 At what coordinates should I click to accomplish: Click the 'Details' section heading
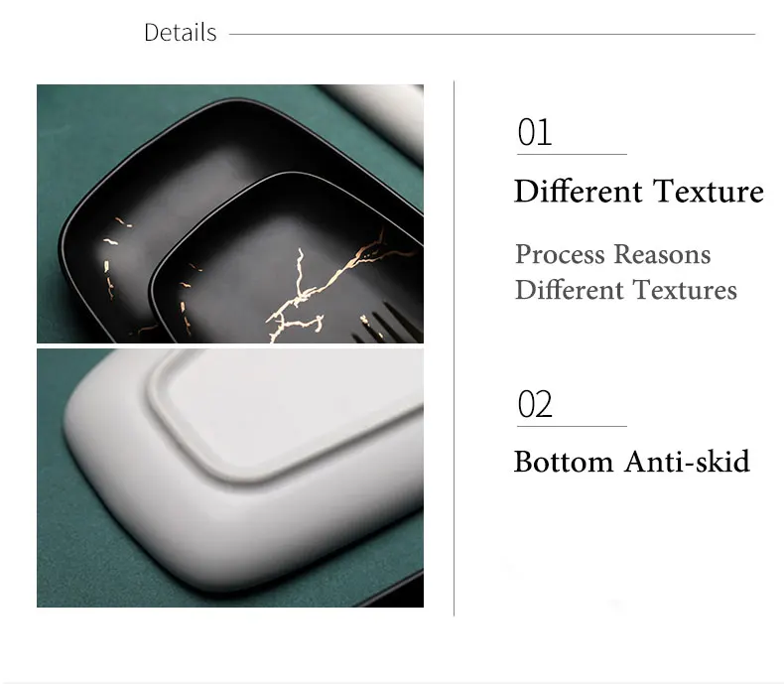point(180,33)
